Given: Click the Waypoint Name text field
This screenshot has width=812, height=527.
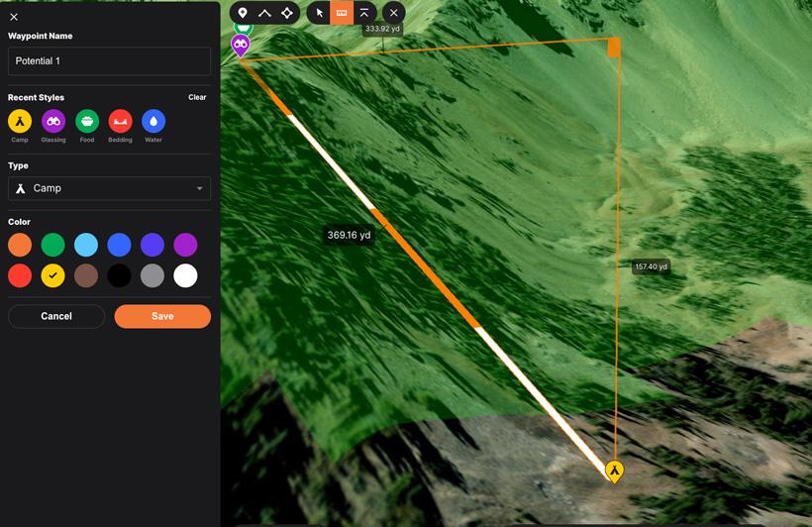Looking at the screenshot, I should coord(109,61).
